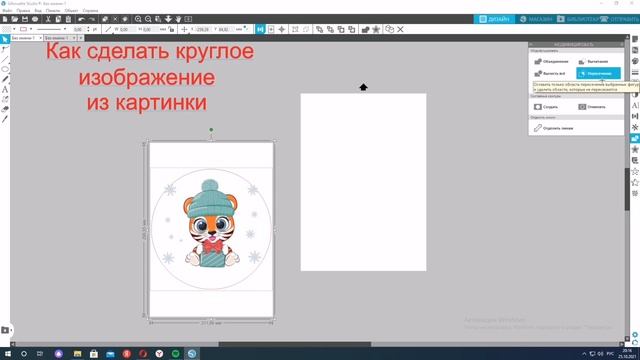Viewport: 640px width, 360px height.
Task: Click the Отменить compound path button
Action: click(592, 107)
